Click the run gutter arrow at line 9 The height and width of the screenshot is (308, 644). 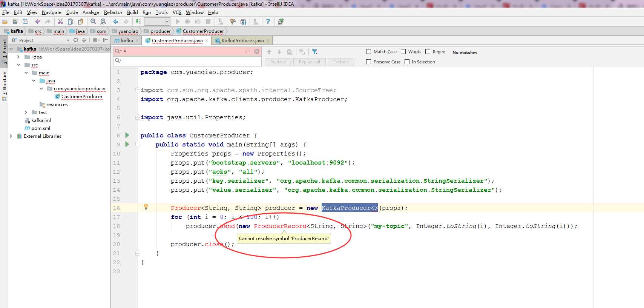tap(127, 144)
